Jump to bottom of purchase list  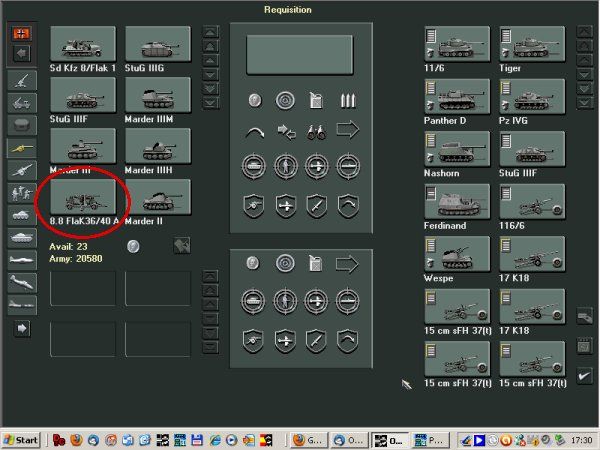[x=210, y=103]
